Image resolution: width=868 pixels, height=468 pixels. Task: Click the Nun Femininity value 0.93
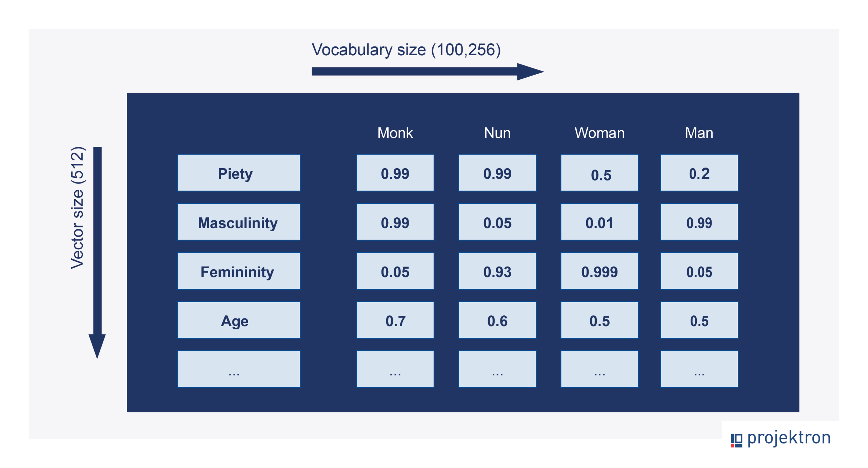(497, 271)
